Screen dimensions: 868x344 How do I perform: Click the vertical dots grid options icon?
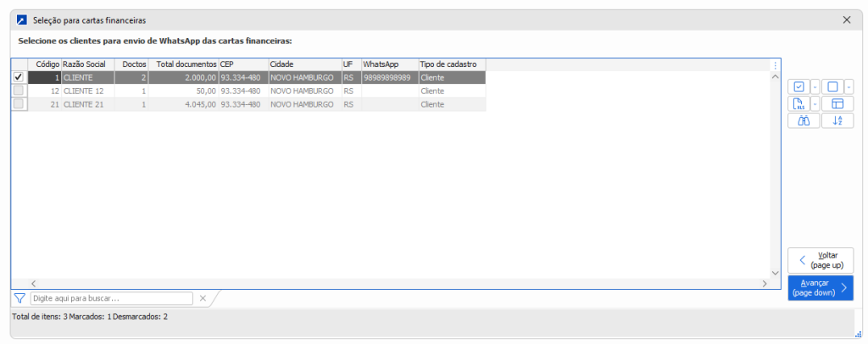tap(775, 65)
